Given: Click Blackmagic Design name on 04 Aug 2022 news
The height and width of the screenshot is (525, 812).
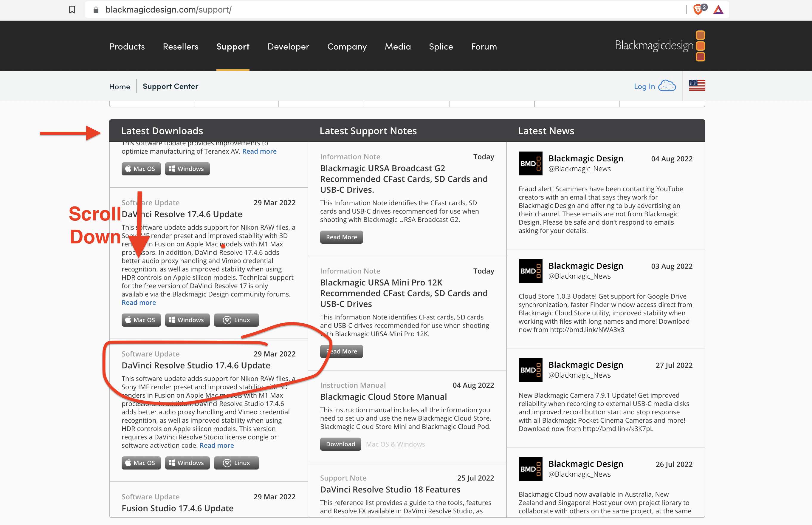Looking at the screenshot, I should click(x=585, y=158).
